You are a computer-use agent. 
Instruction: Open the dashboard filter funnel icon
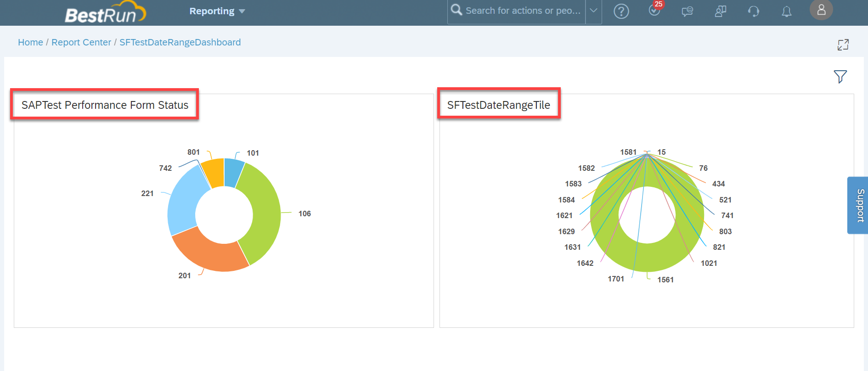tap(840, 76)
